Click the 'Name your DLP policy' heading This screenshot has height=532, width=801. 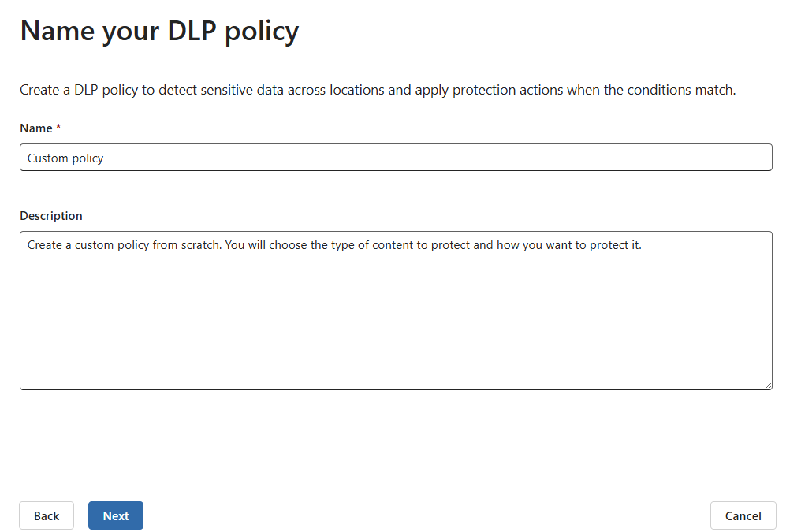[159, 31]
